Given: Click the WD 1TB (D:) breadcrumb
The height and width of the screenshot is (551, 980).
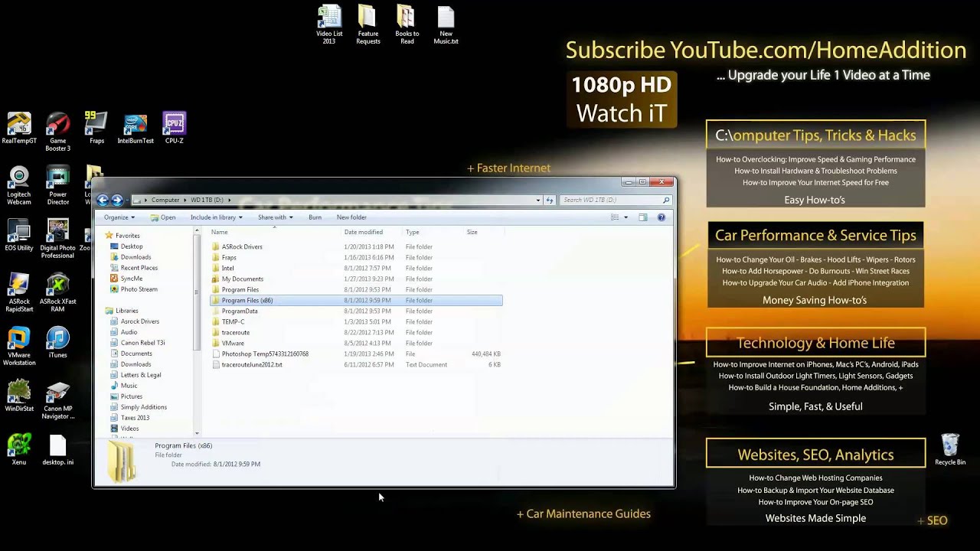Looking at the screenshot, I should click(207, 200).
